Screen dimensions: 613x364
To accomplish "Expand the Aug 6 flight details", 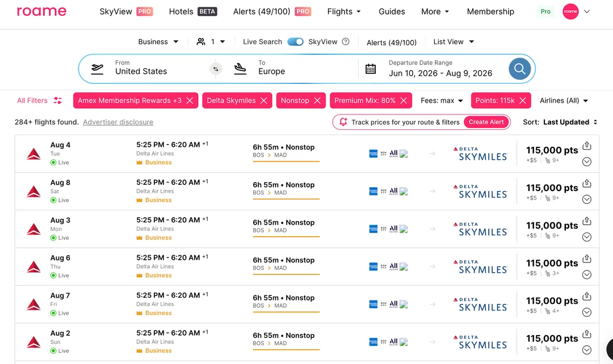I will coord(586,274).
